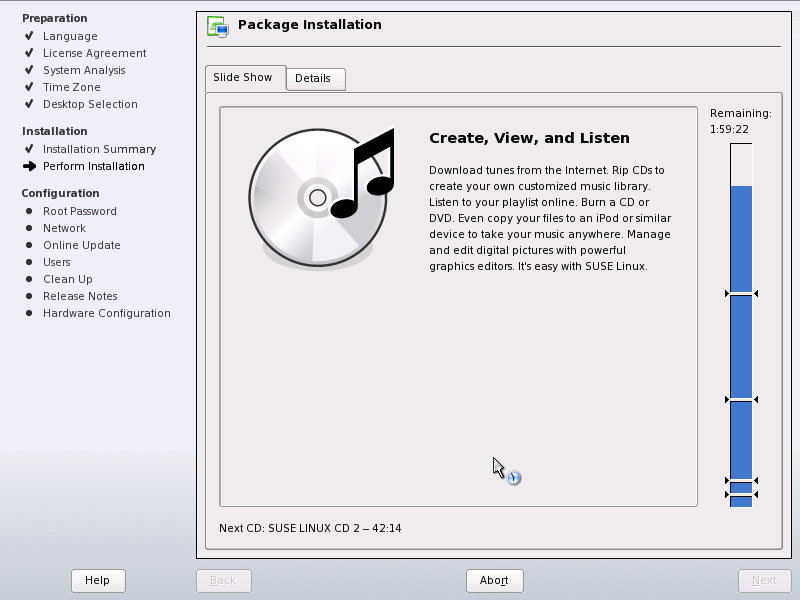This screenshot has width=800, height=600.
Task: Click the bullet beside Release Notes
Action: 29,296
